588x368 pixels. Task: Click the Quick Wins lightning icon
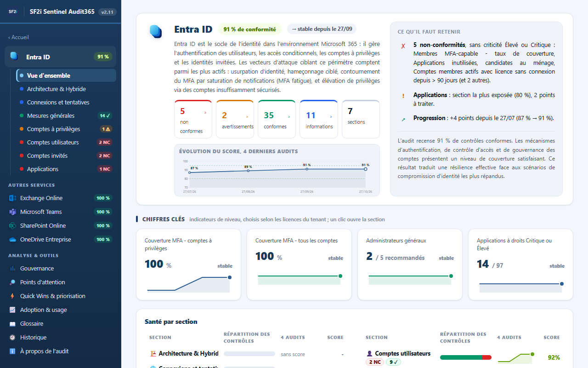[x=12, y=296]
